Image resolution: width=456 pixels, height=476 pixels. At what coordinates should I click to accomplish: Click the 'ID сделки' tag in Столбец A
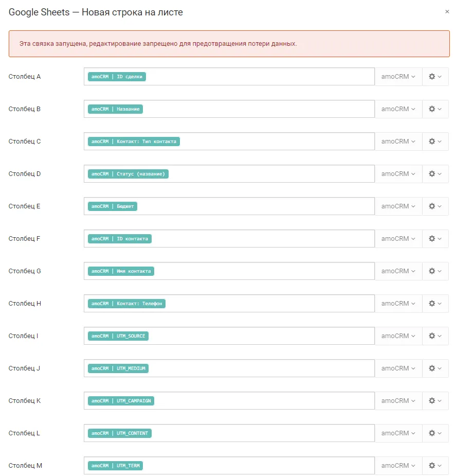point(117,77)
